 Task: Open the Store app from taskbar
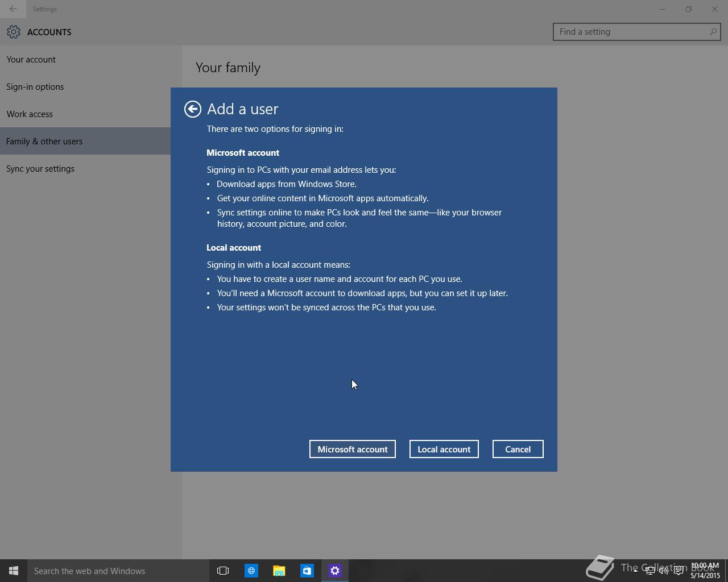307,571
